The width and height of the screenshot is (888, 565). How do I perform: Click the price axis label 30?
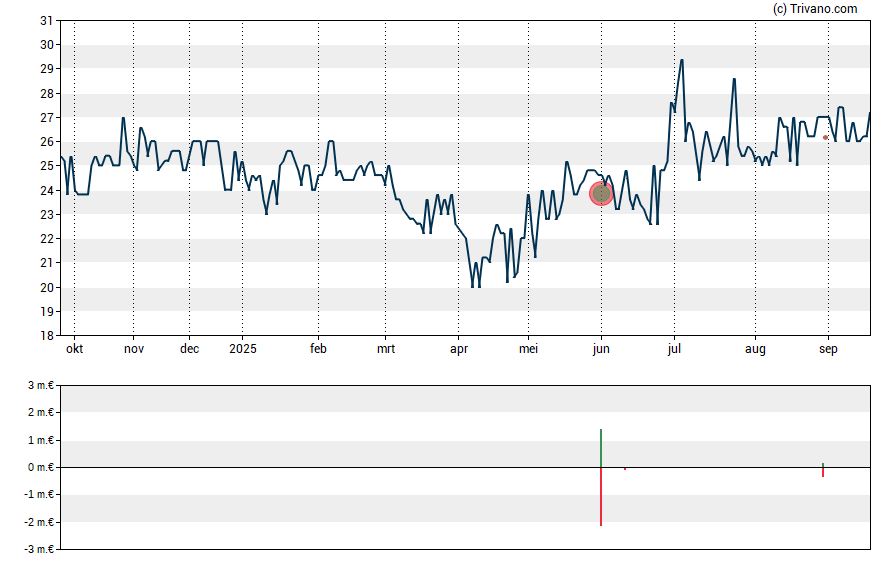[46, 45]
